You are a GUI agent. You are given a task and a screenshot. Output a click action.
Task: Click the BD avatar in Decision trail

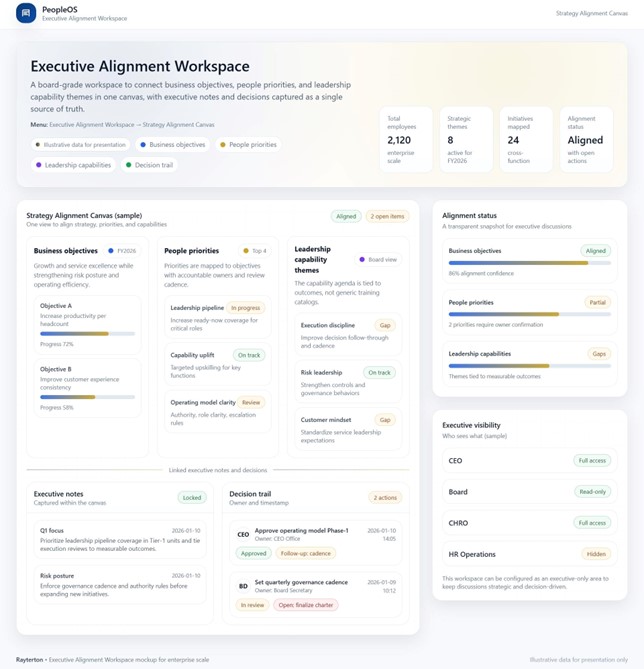243,586
